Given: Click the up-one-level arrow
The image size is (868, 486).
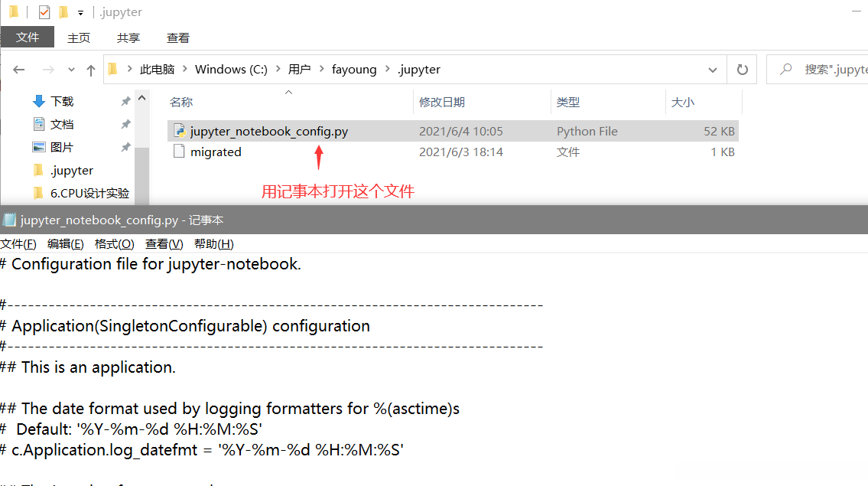Looking at the screenshot, I should (91, 70).
